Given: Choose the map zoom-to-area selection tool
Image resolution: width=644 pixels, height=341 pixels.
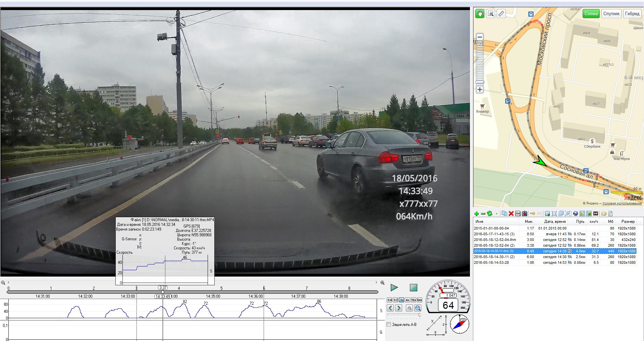Looking at the screenshot, I should (491, 14).
